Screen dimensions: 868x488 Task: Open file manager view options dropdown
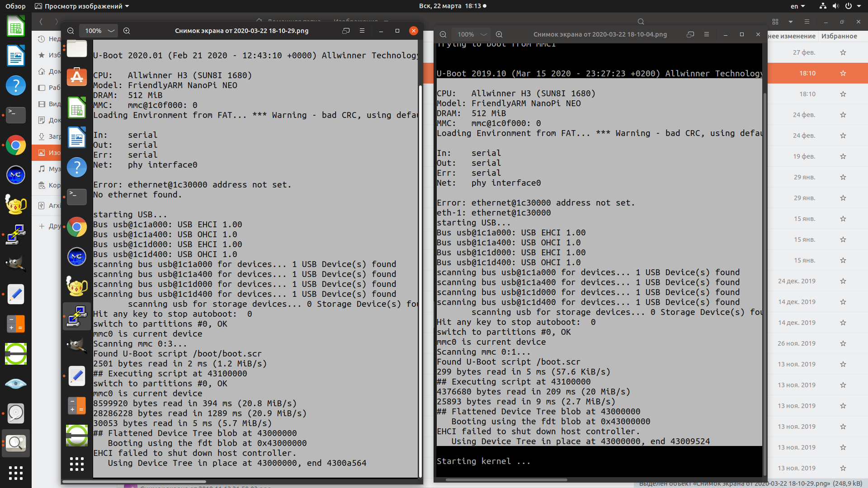pos(791,22)
